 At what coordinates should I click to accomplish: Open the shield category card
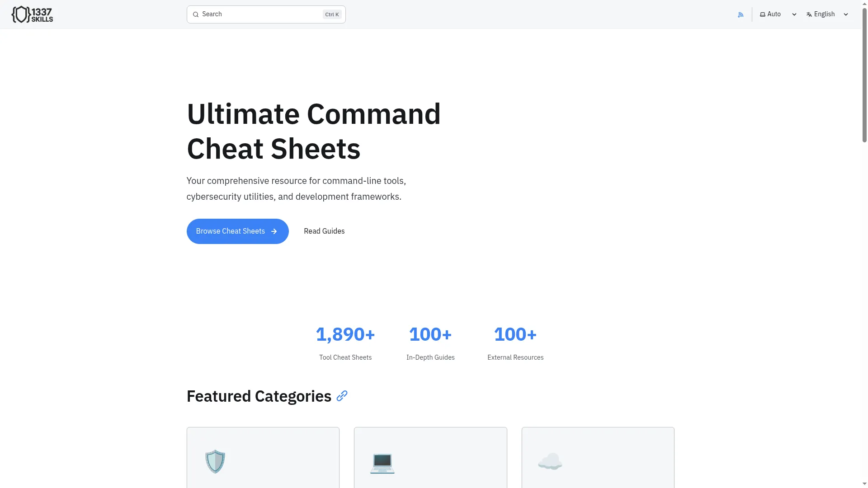[x=263, y=457]
